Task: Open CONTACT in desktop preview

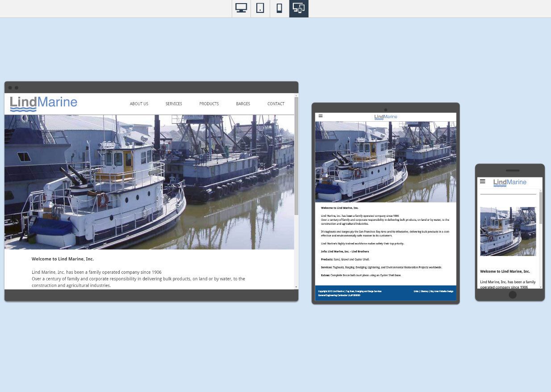Action: click(276, 104)
